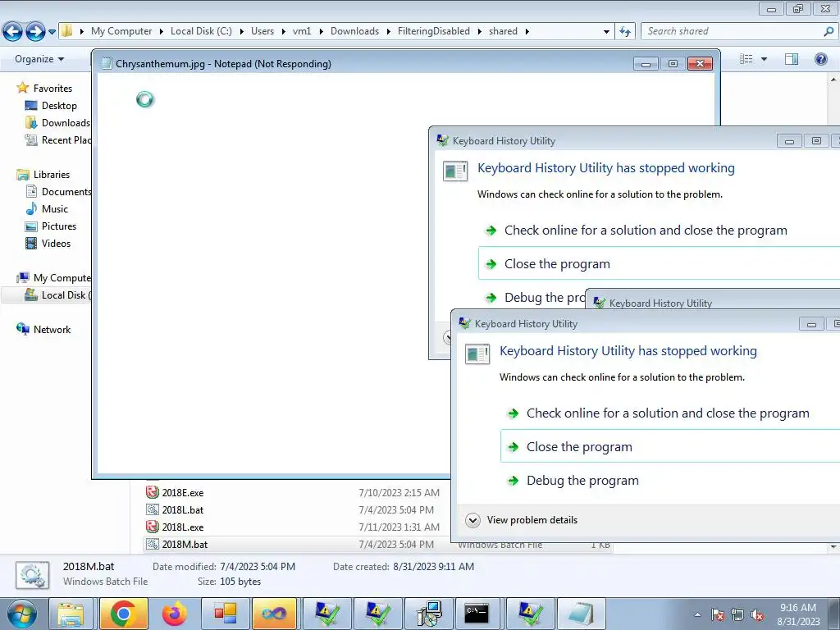840x630 pixels.
Task: Click network status tray icon
Action: (737, 614)
